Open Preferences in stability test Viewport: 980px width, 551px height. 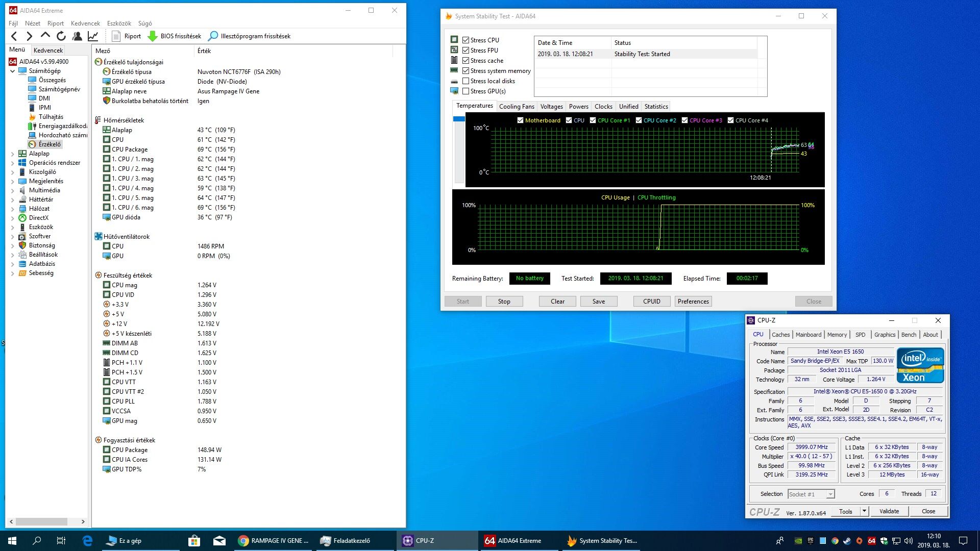[693, 302]
